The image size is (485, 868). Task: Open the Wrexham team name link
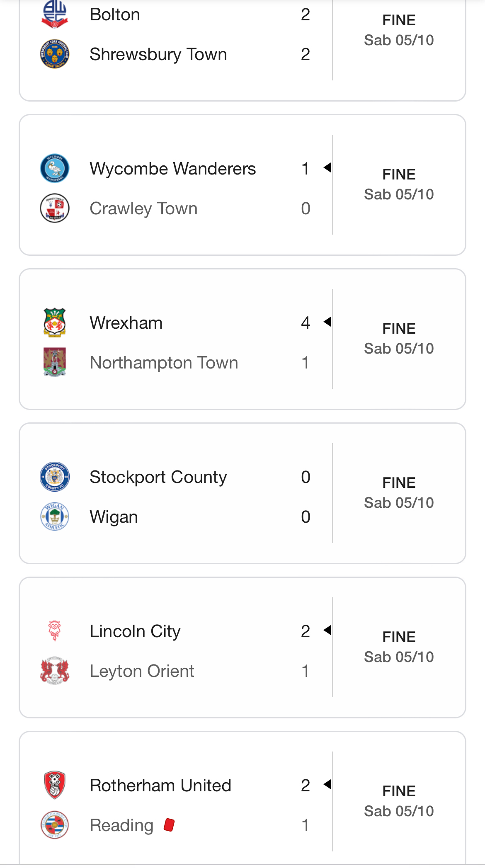[126, 323]
